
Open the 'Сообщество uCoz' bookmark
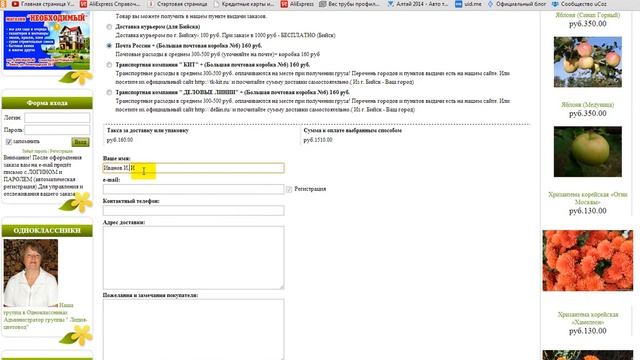click(x=579, y=4)
